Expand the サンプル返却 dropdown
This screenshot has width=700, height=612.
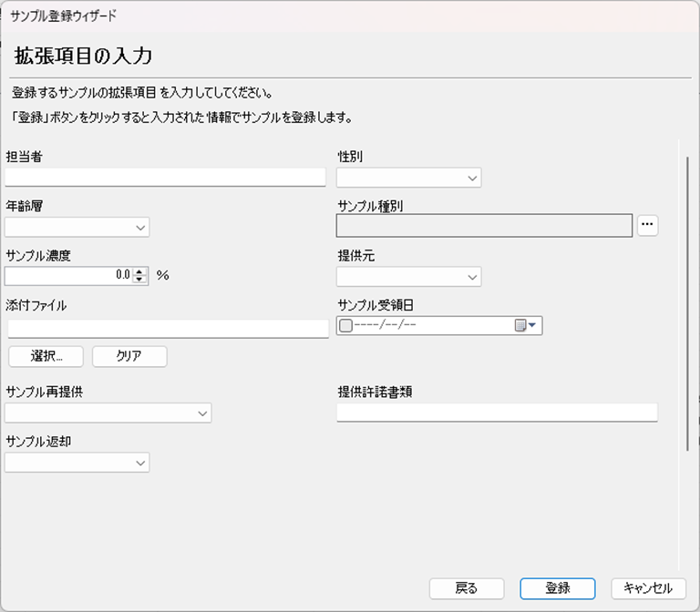coord(140,464)
